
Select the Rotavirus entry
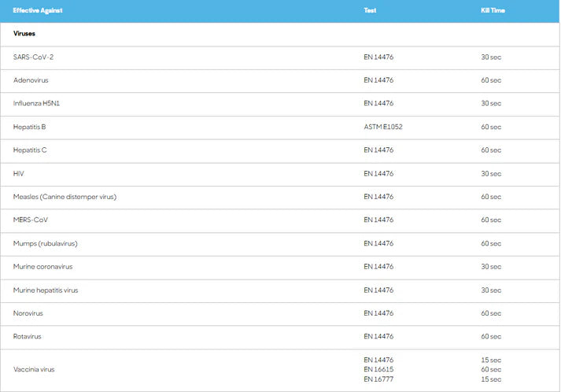click(x=28, y=336)
